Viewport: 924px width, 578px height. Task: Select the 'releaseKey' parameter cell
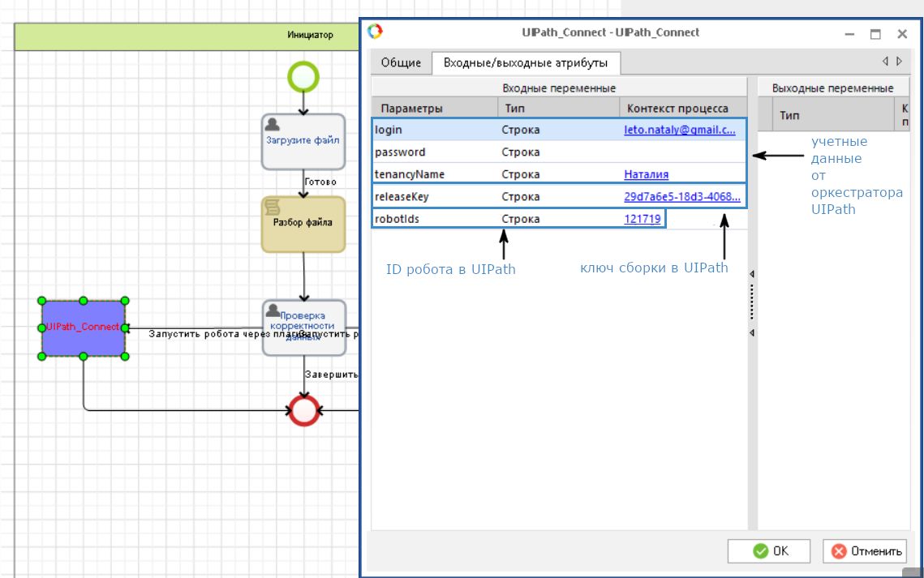[x=435, y=197]
